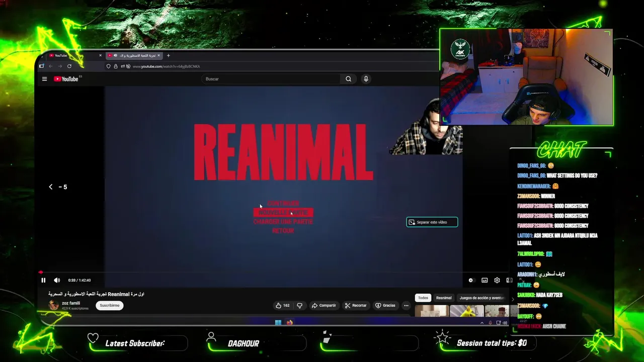
Task: Click the 42,9 K suscriptores text
Action: point(75,308)
